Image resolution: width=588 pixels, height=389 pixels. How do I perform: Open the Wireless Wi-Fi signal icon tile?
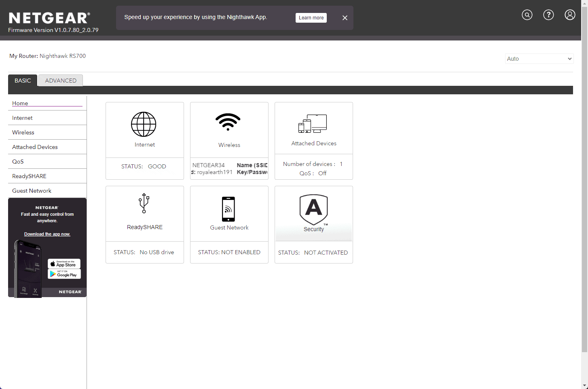[x=228, y=122]
